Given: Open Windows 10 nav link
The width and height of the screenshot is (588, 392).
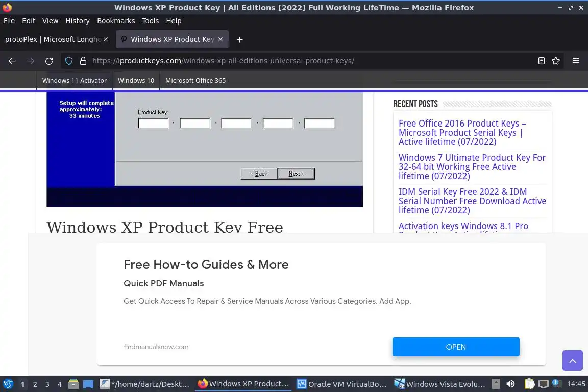Looking at the screenshot, I should click(136, 80).
